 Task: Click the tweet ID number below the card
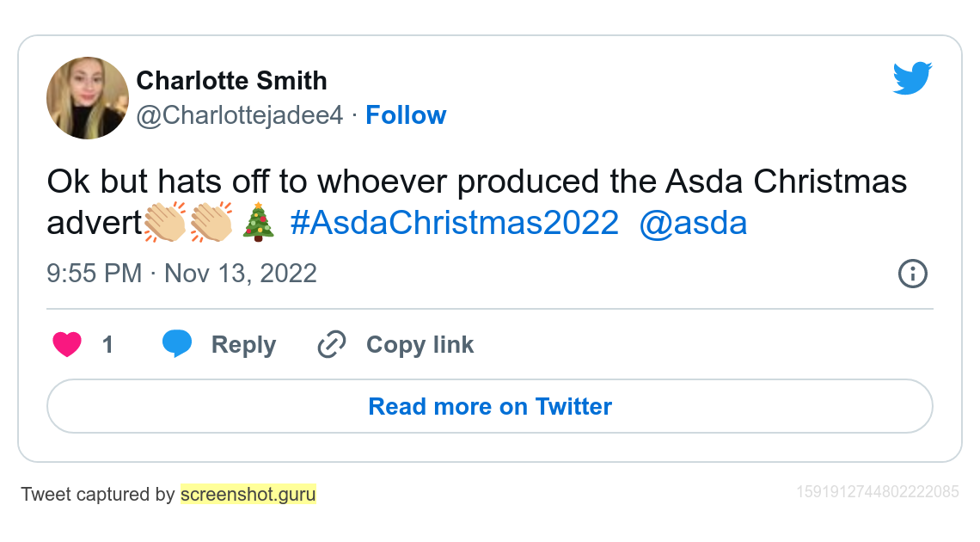[x=877, y=492]
